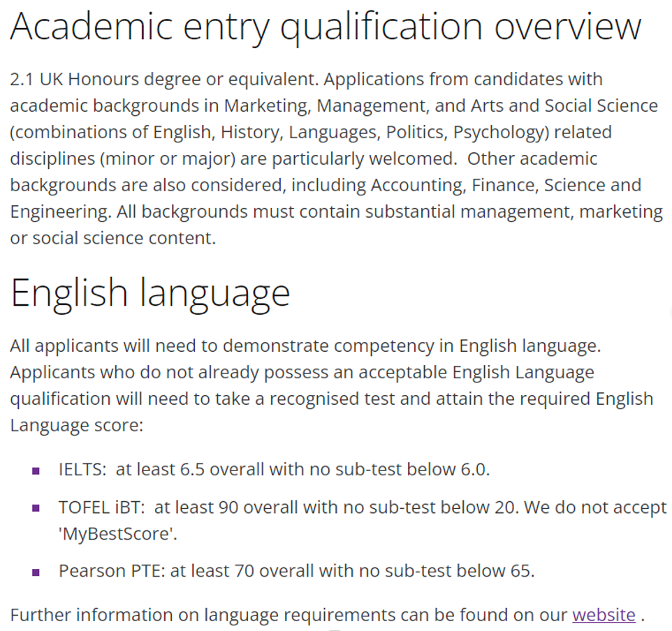Select the purple bullet beside Pearson PTE

36,572
